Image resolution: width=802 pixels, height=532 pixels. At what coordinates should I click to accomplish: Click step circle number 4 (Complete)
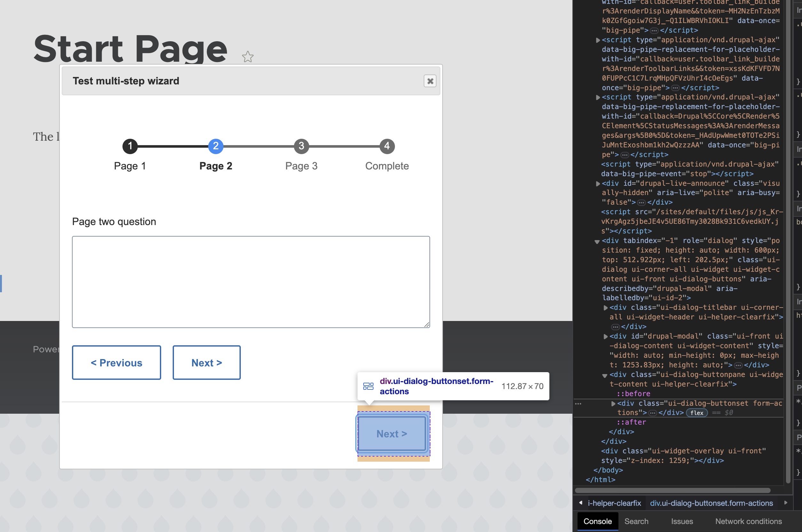(x=387, y=146)
